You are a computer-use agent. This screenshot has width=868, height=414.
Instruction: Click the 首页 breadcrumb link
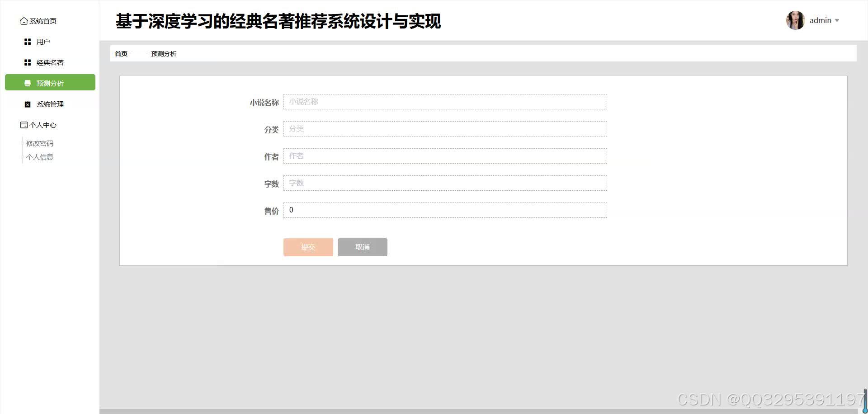121,53
